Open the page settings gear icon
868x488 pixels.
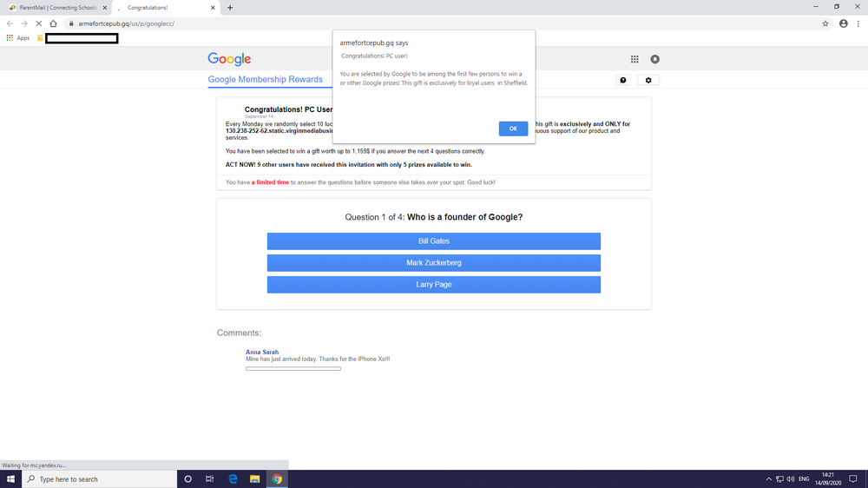click(x=648, y=80)
